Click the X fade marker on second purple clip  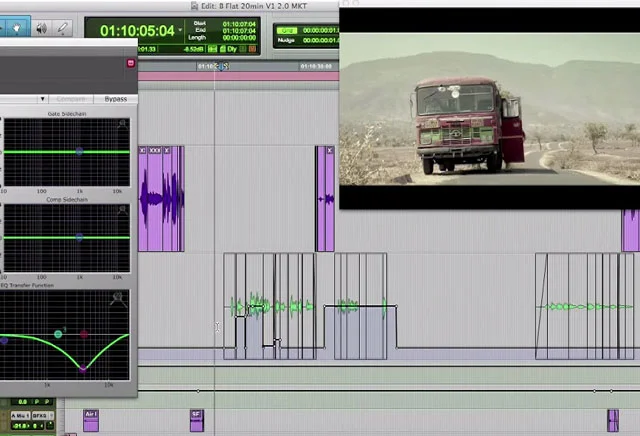(330, 151)
